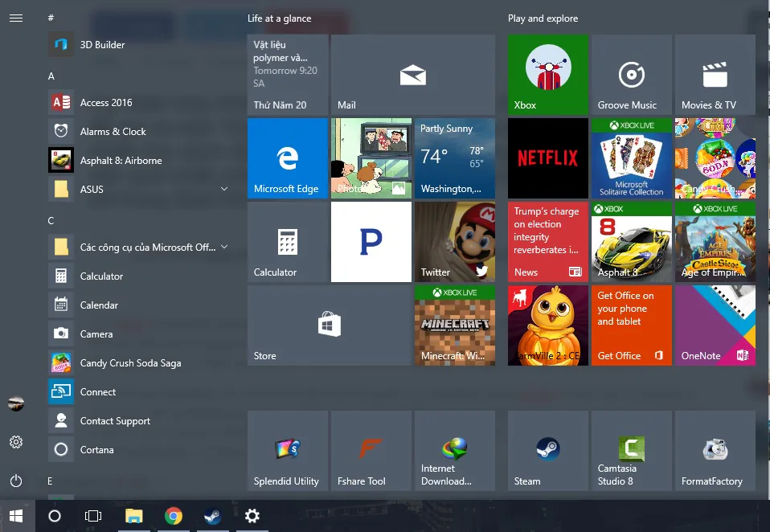Viewport: 770px width, 532px height.
Task: Launch Camtasia Studio 8 tile
Action: pos(632,451)
